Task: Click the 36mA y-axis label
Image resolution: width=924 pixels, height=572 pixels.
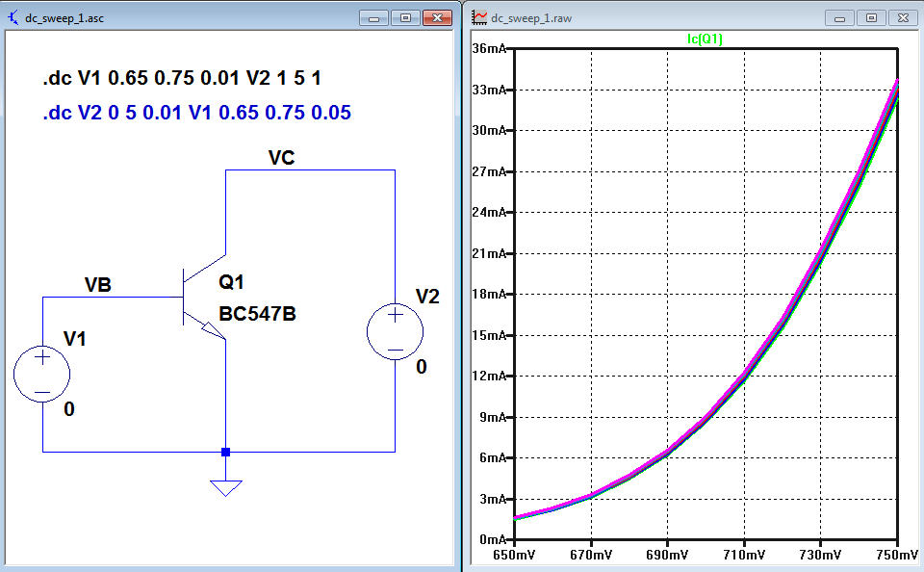Action: point(490,49)
